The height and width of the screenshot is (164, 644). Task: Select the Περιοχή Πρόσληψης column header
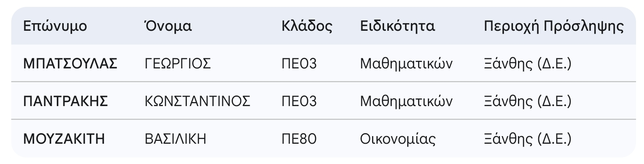click(x=553, y=26)
